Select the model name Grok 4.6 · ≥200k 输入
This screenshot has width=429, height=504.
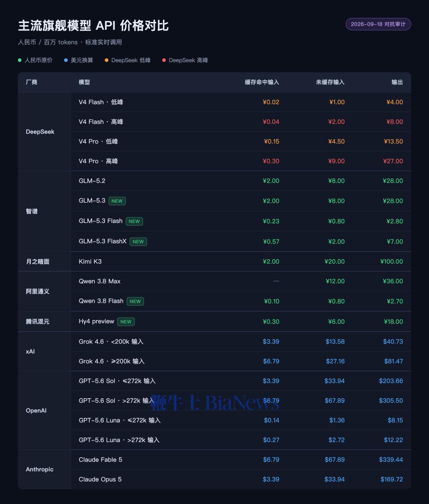(112, 361)
